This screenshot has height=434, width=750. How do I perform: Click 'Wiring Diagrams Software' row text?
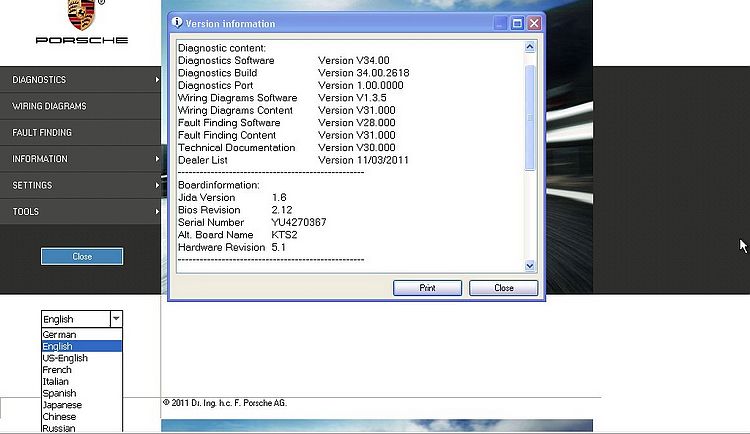coord(238,98)
